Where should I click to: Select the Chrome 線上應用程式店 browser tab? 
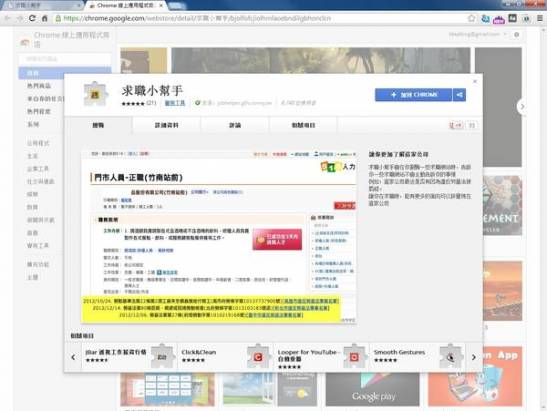(126, 6)
